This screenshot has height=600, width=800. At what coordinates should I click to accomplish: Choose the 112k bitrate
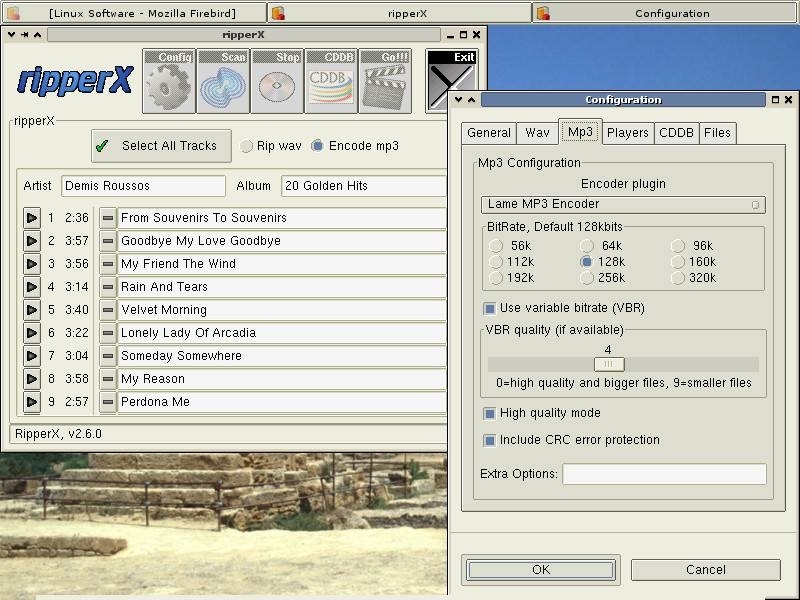tap(511, 262)
